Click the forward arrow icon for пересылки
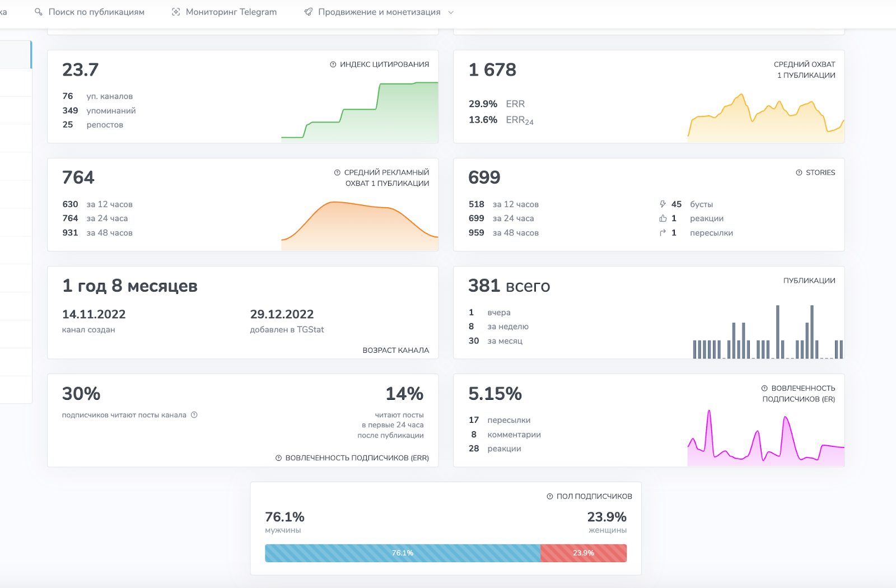The width and height of the screenshot is (896, 588). click(663, 233)
